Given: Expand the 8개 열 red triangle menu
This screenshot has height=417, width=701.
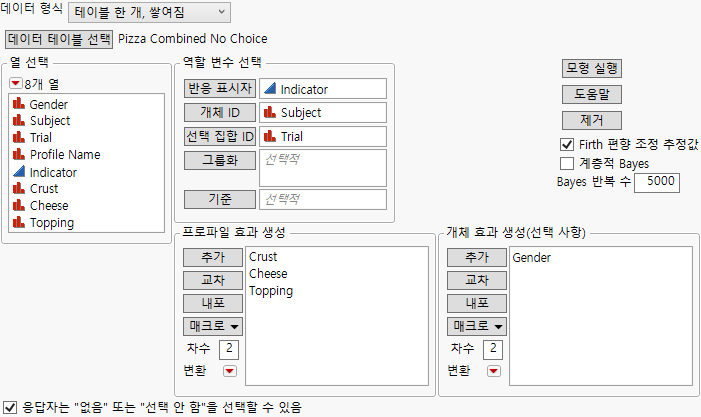Looking at the screenshot, I should [15, 84].
